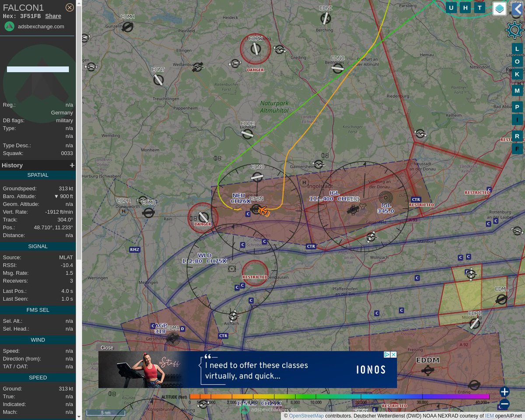Image resolution: width=525 pixels, height=420 pixels.
Task: Expand History using its plus control
Action: (x=72, y=165)
